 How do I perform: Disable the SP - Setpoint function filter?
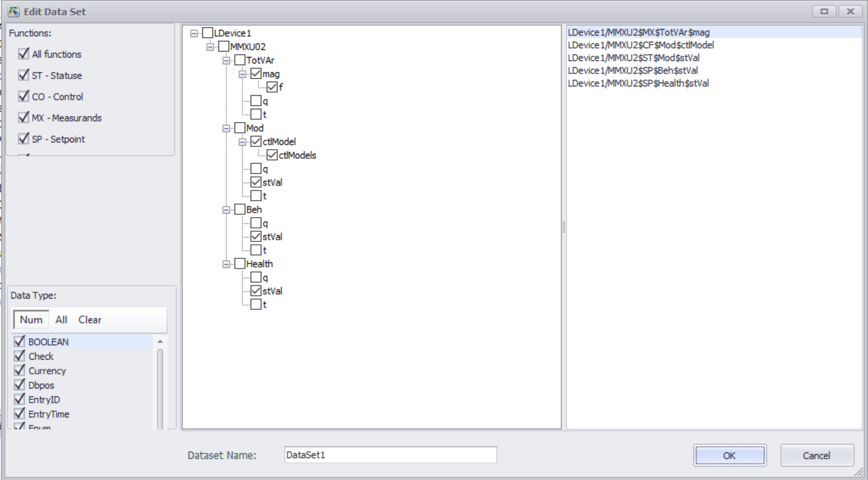coord(24,139)
